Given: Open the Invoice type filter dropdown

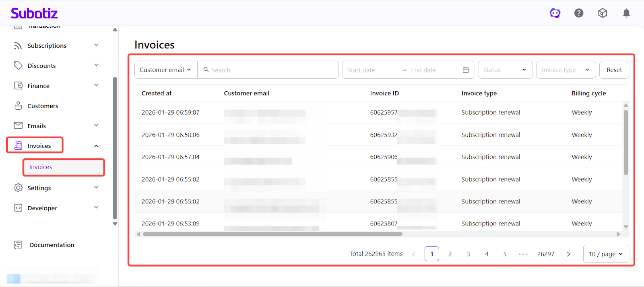Looking at the screenshot, I should click(566, 70).
